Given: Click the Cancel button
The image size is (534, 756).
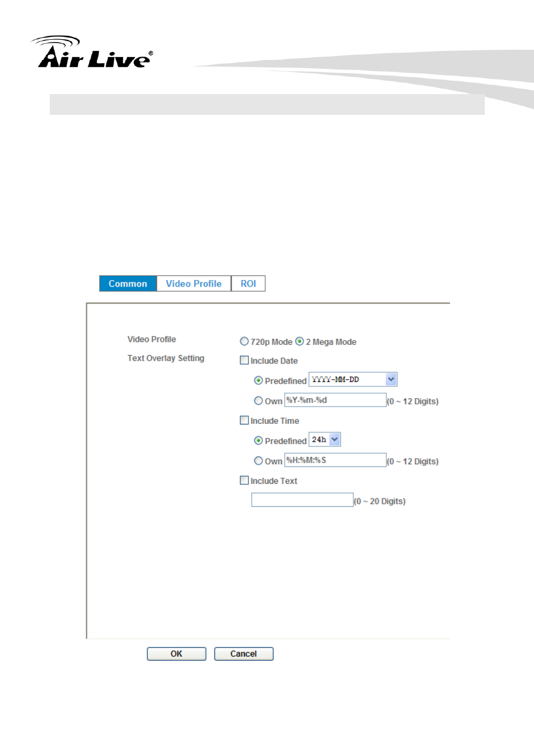Looking at the screenshot, I should pyautogui.click(x=243, y=654).
